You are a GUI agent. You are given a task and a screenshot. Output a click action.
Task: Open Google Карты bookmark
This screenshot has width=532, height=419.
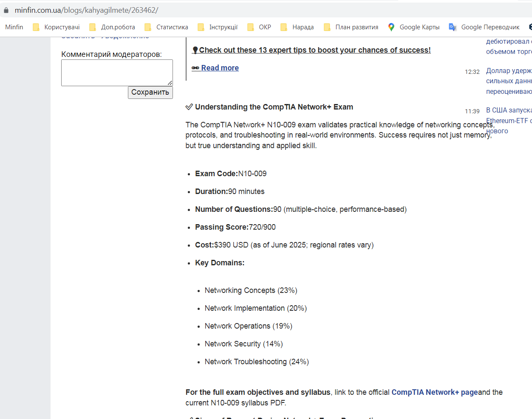[x=414, y=27]
